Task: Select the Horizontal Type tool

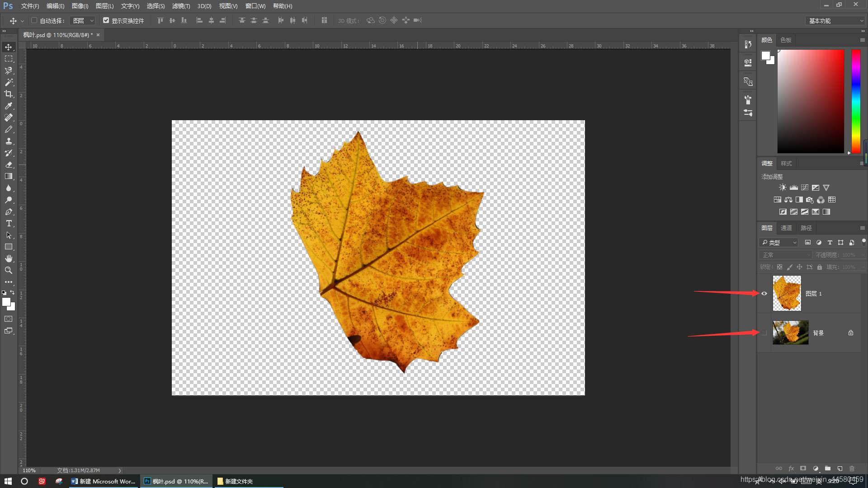Action: pyautogui.click(x=9, y=224)
